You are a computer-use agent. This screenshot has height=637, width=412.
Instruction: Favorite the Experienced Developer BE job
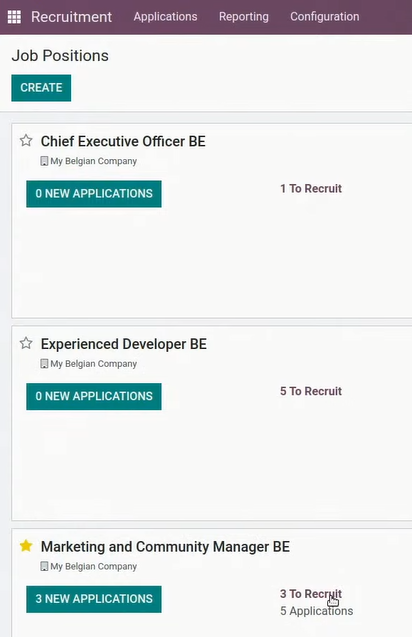point(26,343)
